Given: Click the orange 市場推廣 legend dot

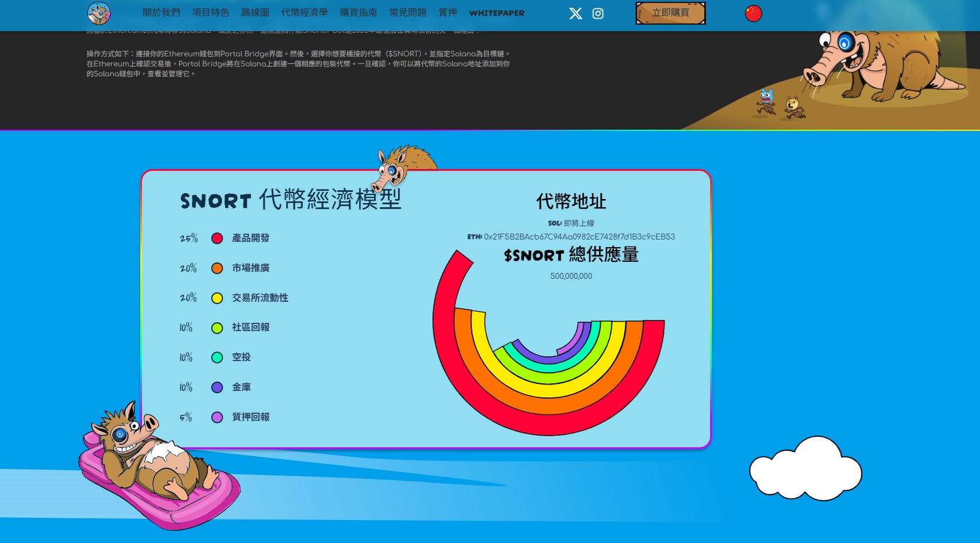Looking at the screenshot, I should point(217,268).
